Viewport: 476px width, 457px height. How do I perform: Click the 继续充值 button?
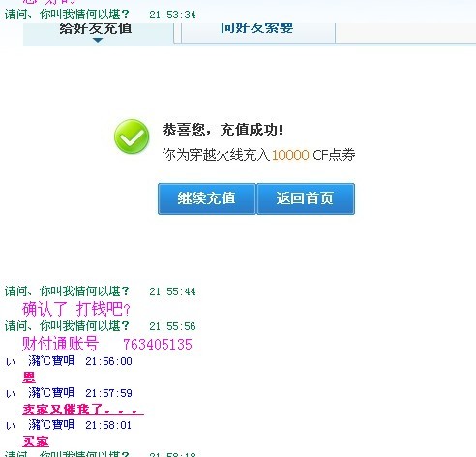(207, 198)
